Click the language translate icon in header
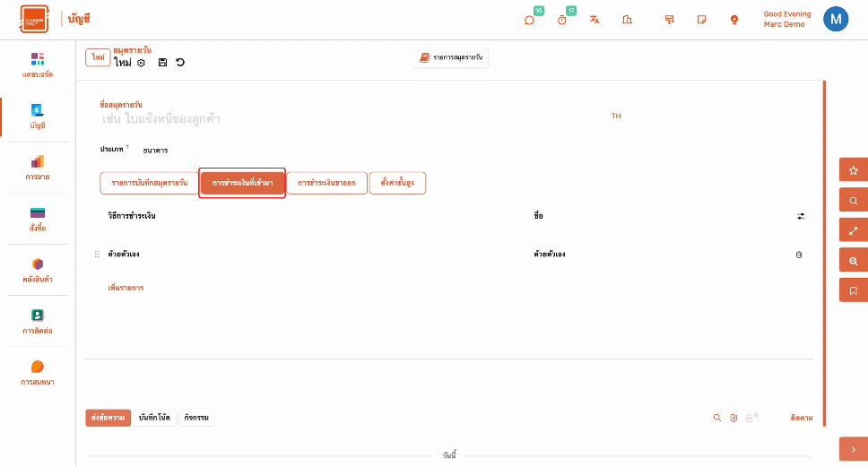The width and height of the screenshot is (868, 467). 595,20
